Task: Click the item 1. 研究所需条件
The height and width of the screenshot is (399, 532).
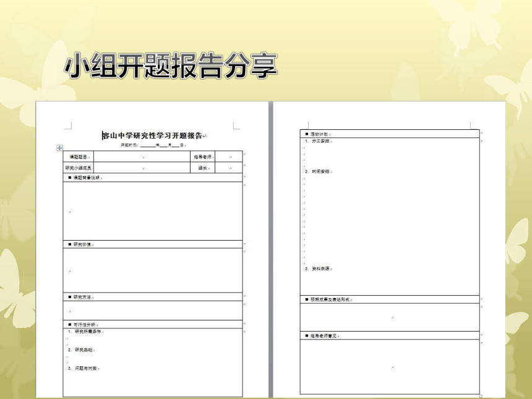Action: click(x=85, y=332)
